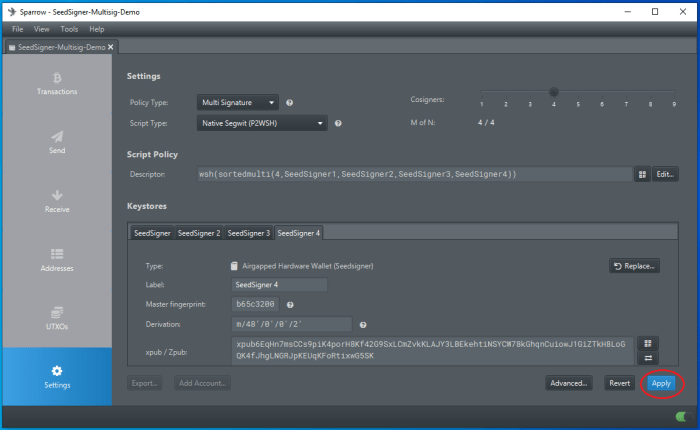Open the UTXOs sidebar section
The image size is (700, 430).
pos(57,319)
